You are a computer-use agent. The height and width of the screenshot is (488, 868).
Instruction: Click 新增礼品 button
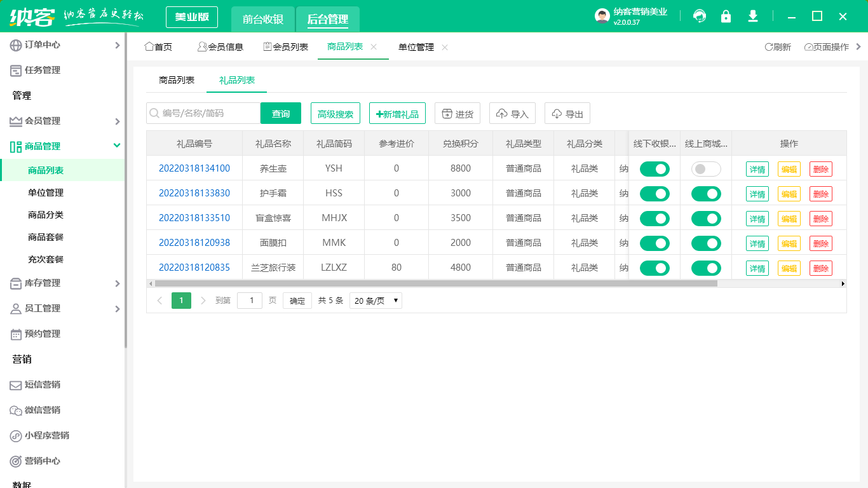[397, 113]
